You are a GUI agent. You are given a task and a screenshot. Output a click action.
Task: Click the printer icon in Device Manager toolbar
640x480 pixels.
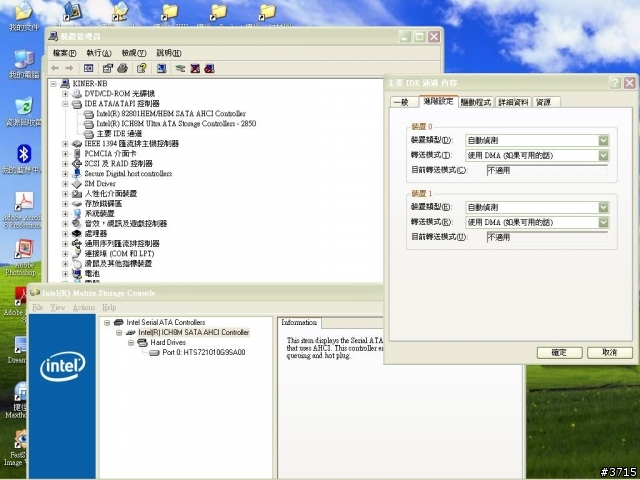[122, 68]
